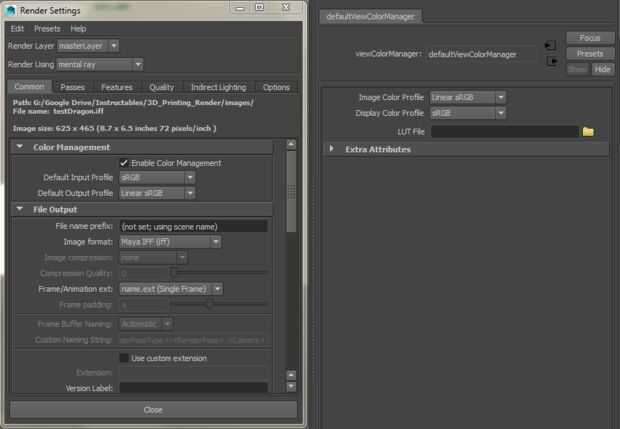The width and height of the screenshot is (620, 429).
Task: Open Display Color Profile dropdown
Action: coord(468,113)
